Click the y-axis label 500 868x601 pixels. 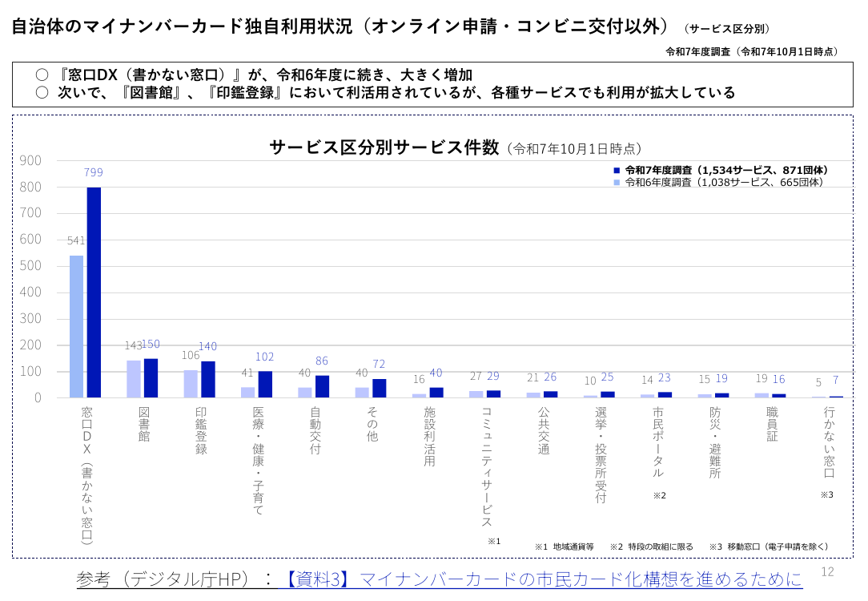(x=30, y=266)
